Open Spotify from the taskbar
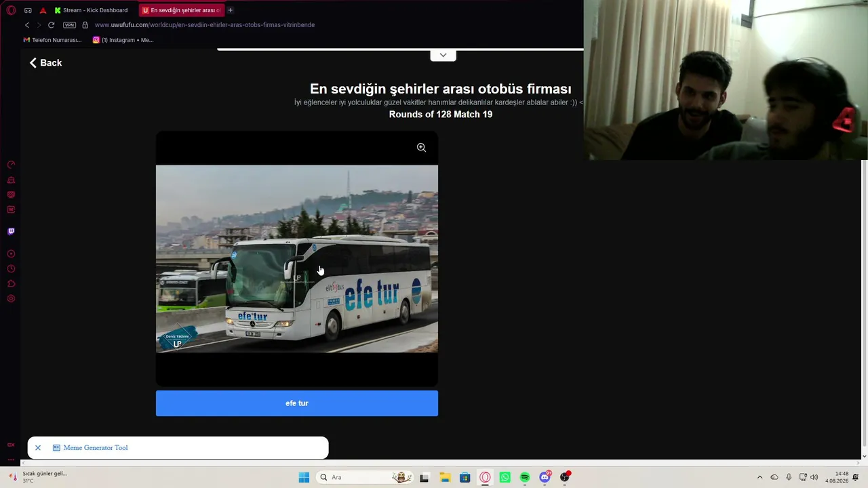868x488 pixels. 525,477
